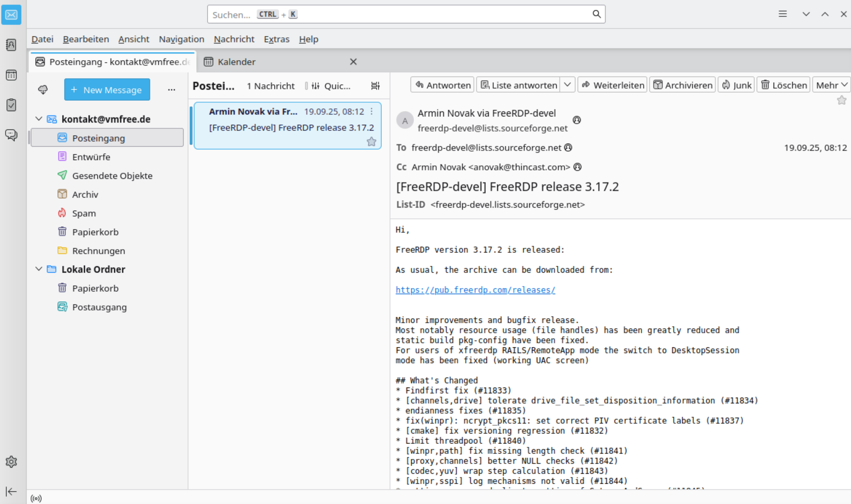The width and height of the screenshot is (851, 504).
Task: Open the Liste antworten dropdown arrow
Action: pos(568,85)
